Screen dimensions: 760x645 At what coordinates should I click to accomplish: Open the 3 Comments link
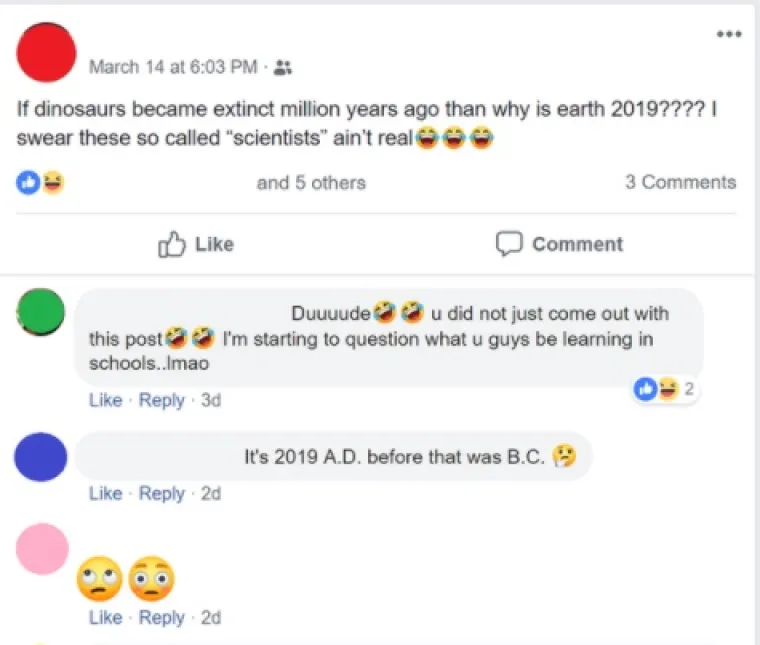click(x=680, y=182)
